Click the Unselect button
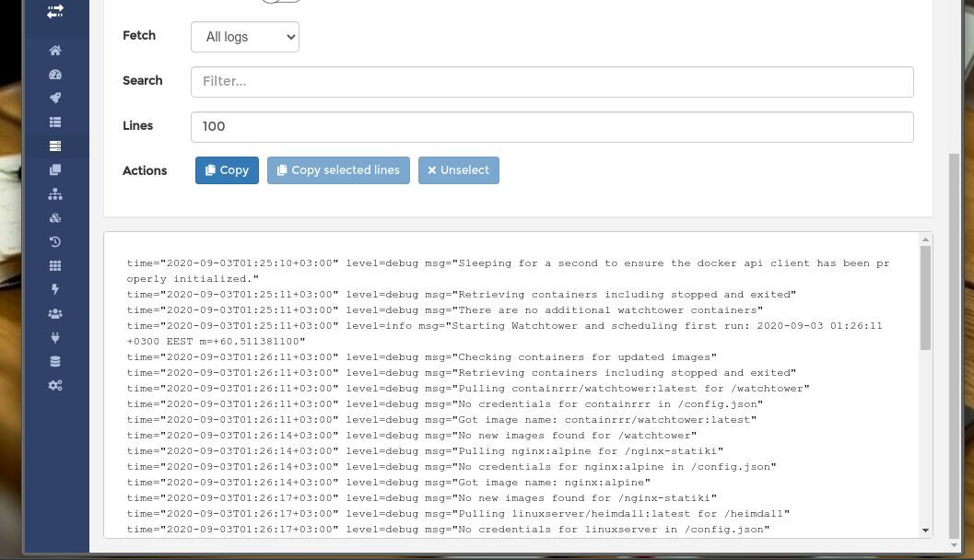974x560 pixels. (458, 169)
